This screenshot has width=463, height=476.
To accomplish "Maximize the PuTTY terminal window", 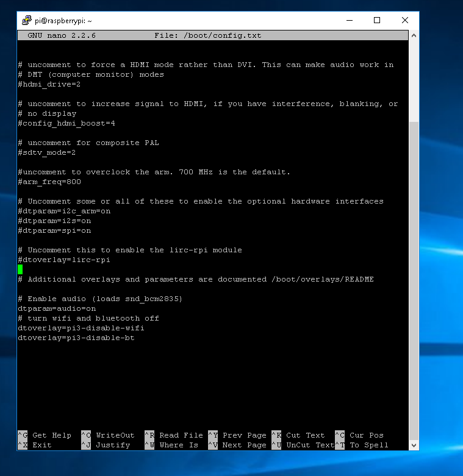I will pos(377,20).
